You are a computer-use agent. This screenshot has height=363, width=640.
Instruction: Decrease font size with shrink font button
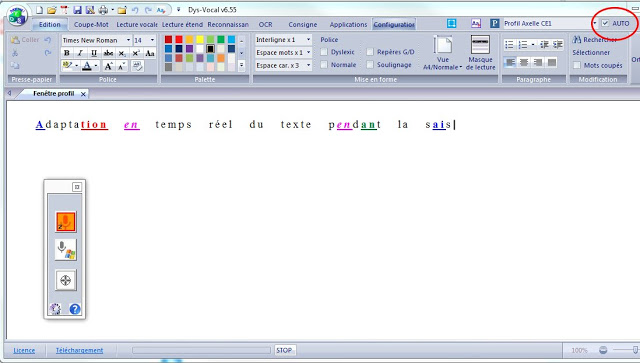coord(122,65)
